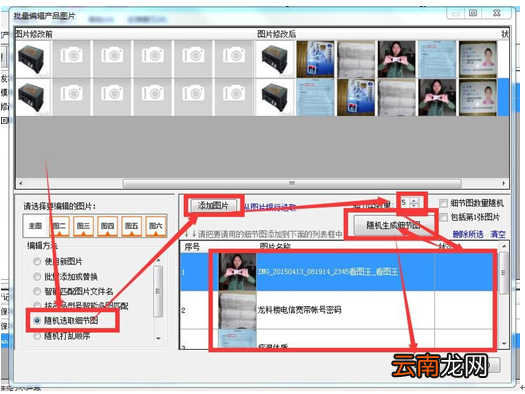Image resolution: width=525 pixels, height=394 pixels.
Task: Click the first-row ID card thumbnail in 图片修改后
Action: click(x=478, y=59)
